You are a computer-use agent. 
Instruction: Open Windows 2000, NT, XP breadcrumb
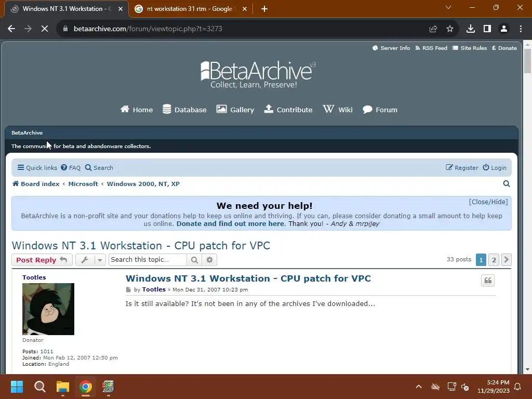click(143, 184)
